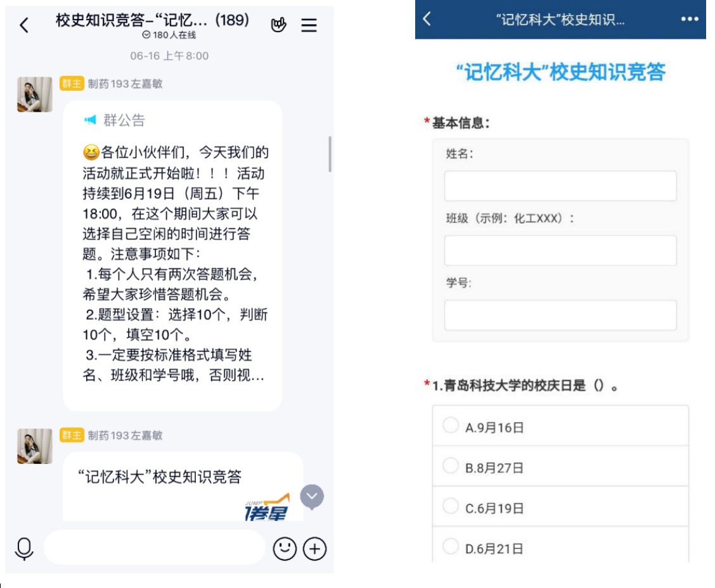The width and height of the screenshot is (715, 588).
Task: Tap the microphone voice input icon
Action: (24, 548)
